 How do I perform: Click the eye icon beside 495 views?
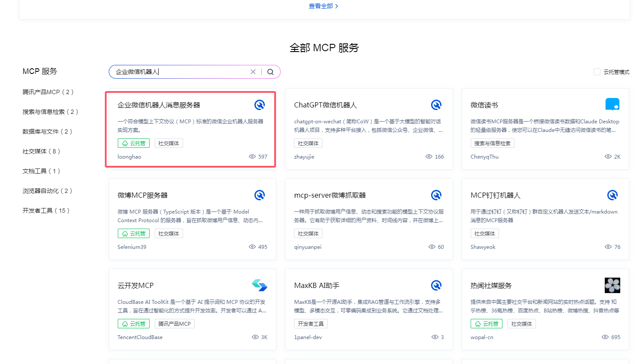[252, 247]
